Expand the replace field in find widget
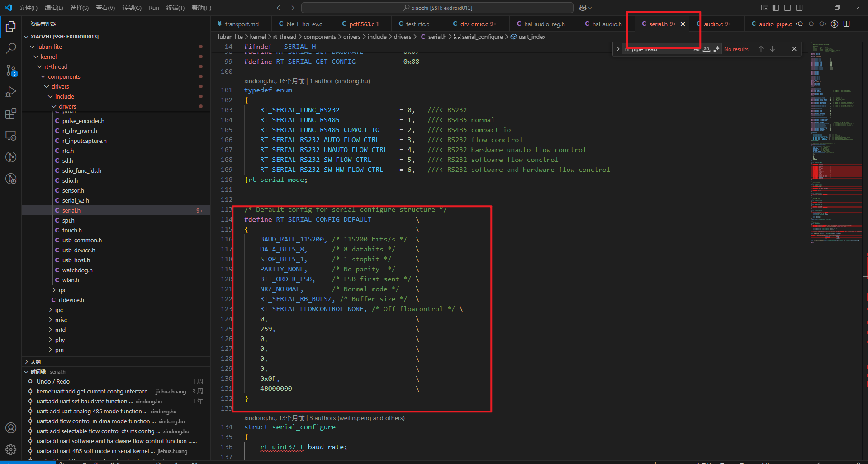Viewport: 868px width, 464px height. (618, 49)
